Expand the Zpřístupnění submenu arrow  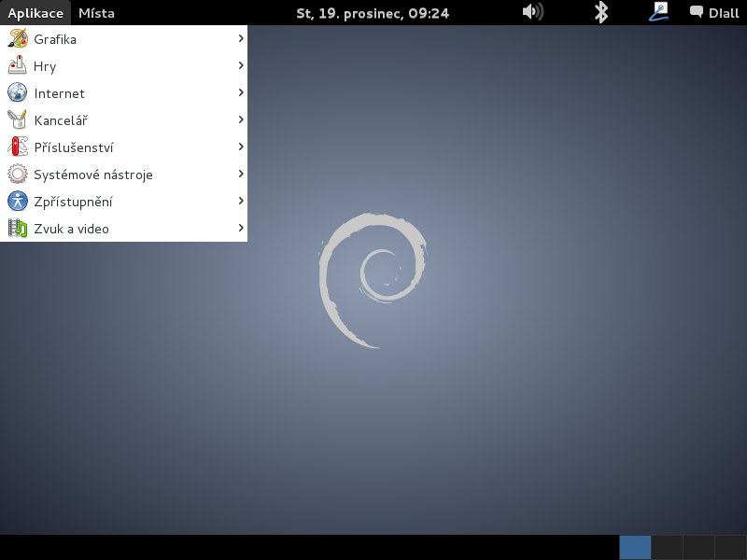point(241,201)
